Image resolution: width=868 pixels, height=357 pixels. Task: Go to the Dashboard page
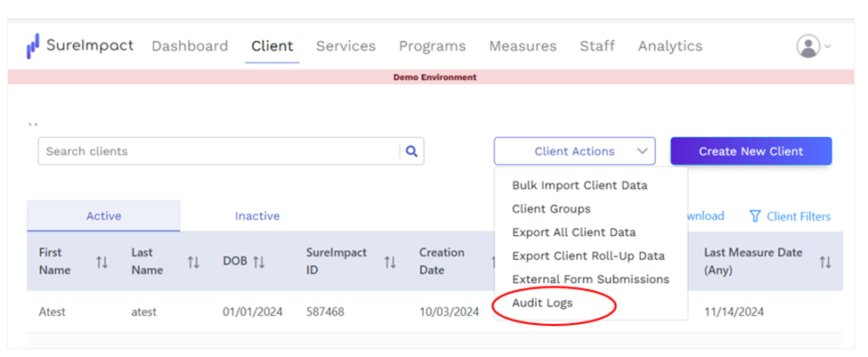(190, 46)
